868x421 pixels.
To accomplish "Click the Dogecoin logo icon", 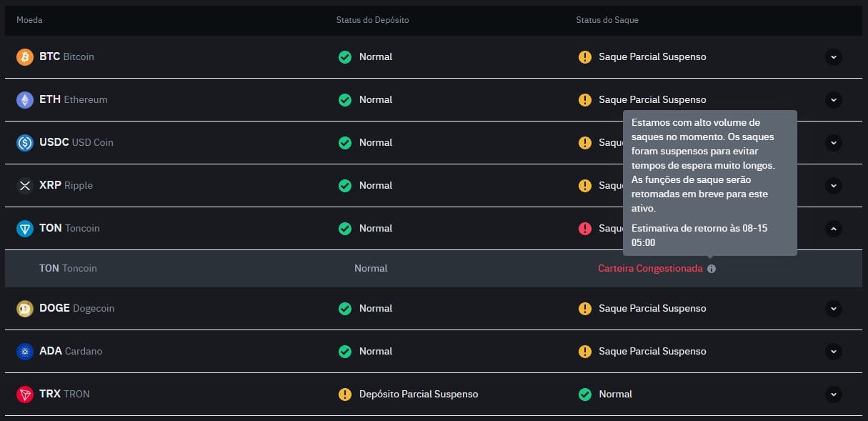I will point(25,308).
